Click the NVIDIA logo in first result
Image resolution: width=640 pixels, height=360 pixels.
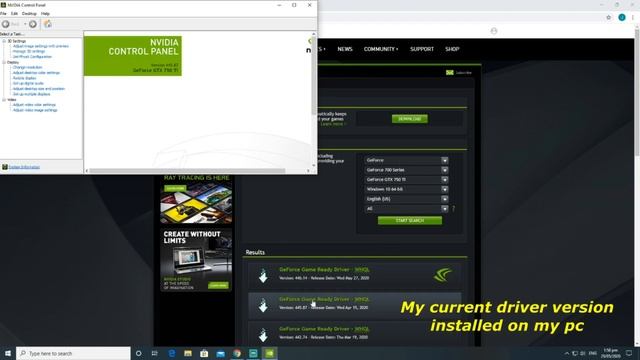(443, 275)
